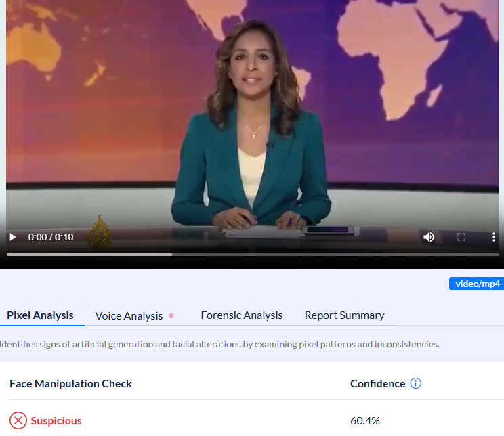Click the 0:00 / 0:10 time display
This screenshot has height=436, width=504.
(51, 237)
